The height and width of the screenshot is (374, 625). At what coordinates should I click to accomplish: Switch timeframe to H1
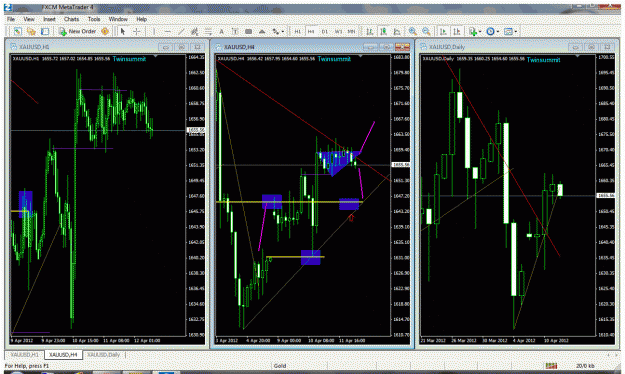tap(297, 31)
